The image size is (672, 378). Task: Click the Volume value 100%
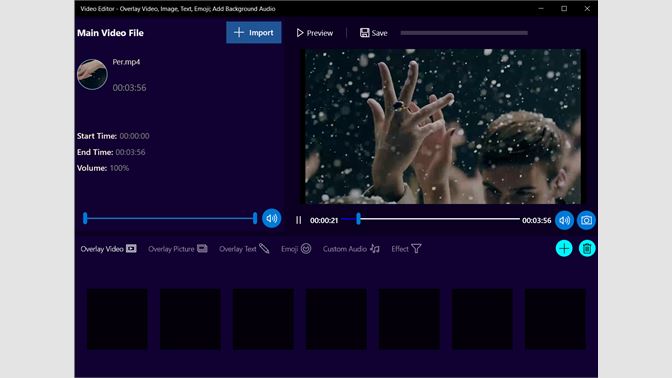[119, 168]
